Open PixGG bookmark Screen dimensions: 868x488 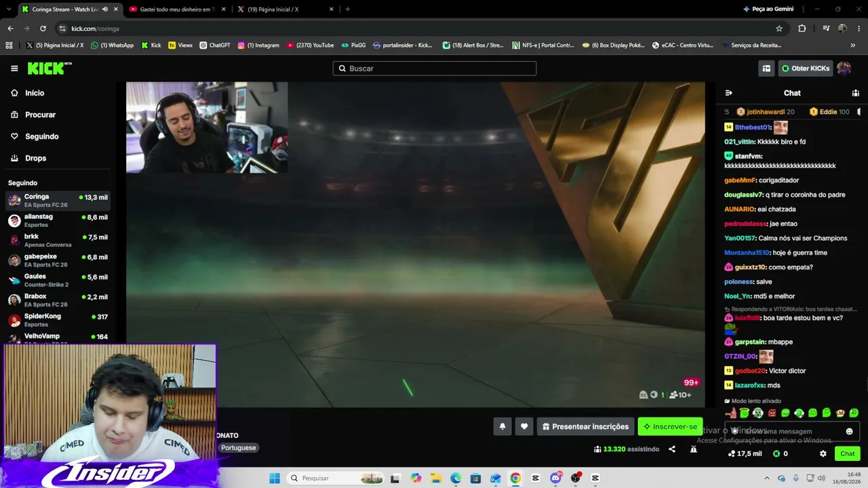click(353, 45)
